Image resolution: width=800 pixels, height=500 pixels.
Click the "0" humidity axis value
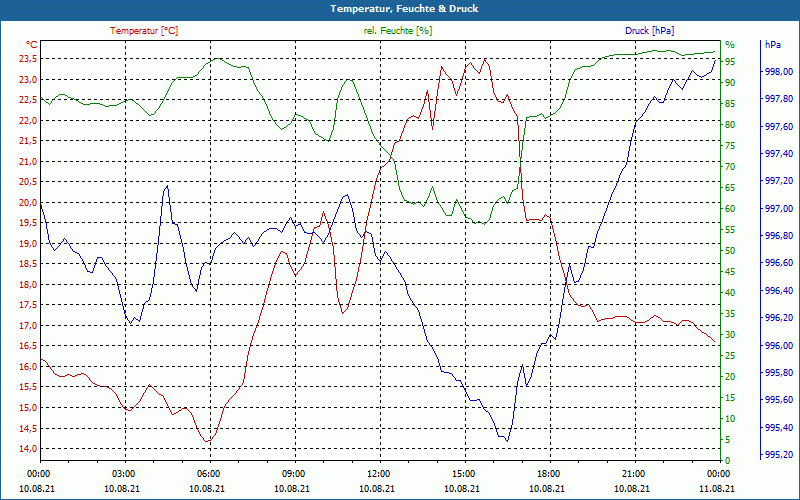coord(728,461)
